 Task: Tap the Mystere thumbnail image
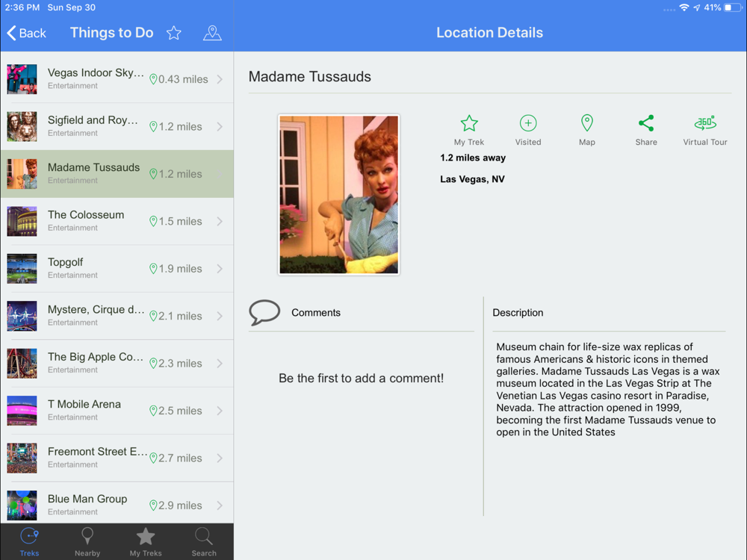coord(22,316)
